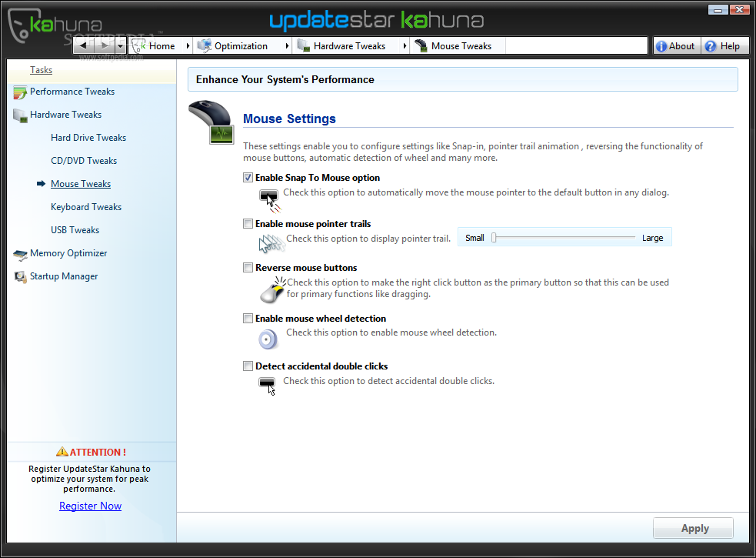The width and height of the screenshot is (756, 558).
Task: Click the Hardware Tweaks breadcrumb icon
Action: (x=303, y=46)
